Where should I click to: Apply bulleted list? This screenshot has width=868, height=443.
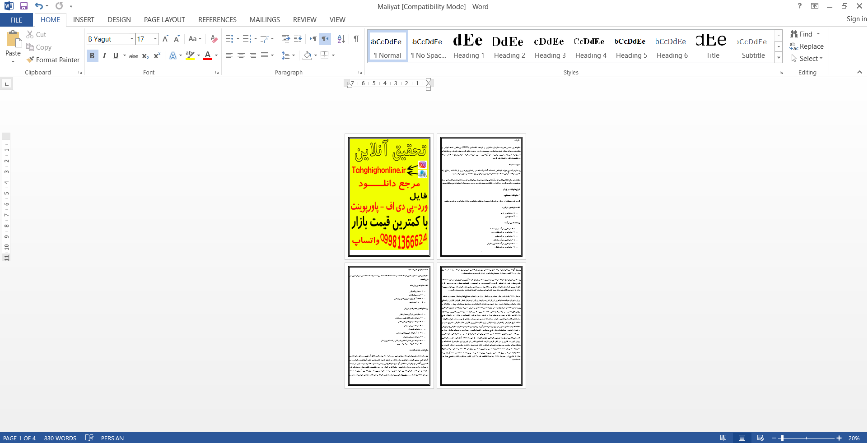coord(229,39)
